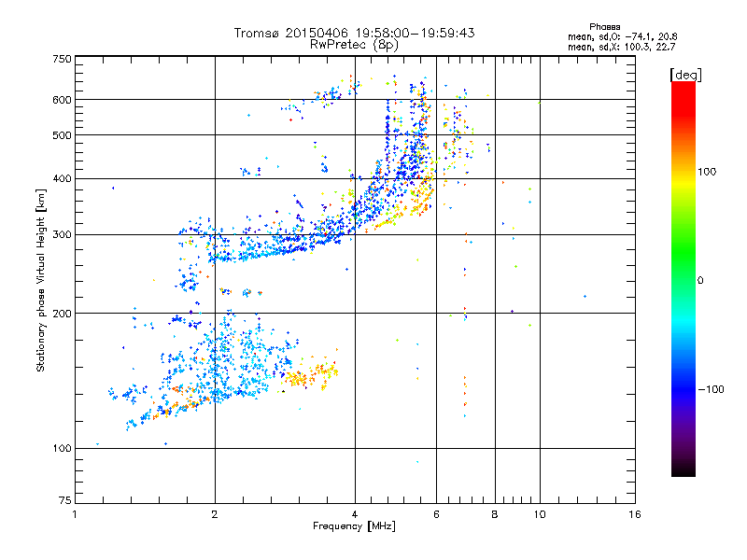747x560 pixels.
Task: Click the orange-yellow echo cluster near 3 MHz
Action: (x=310, y=374)
